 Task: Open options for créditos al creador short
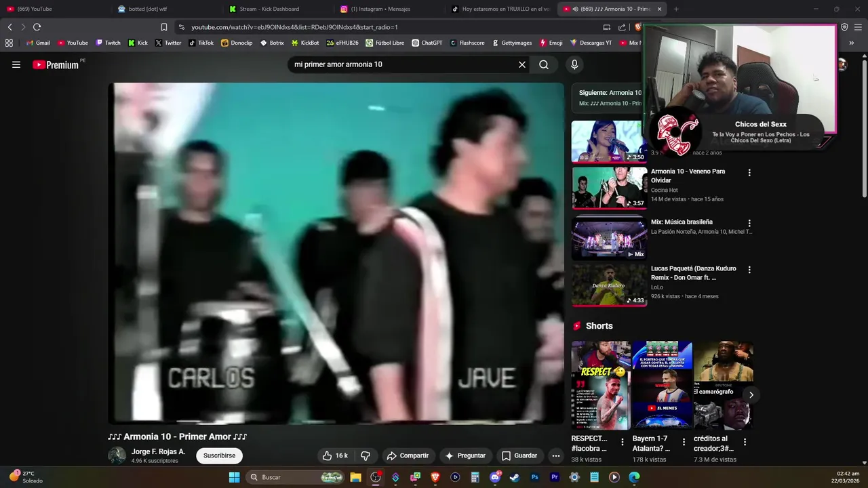pyautogui.click(x=745, y=442)
